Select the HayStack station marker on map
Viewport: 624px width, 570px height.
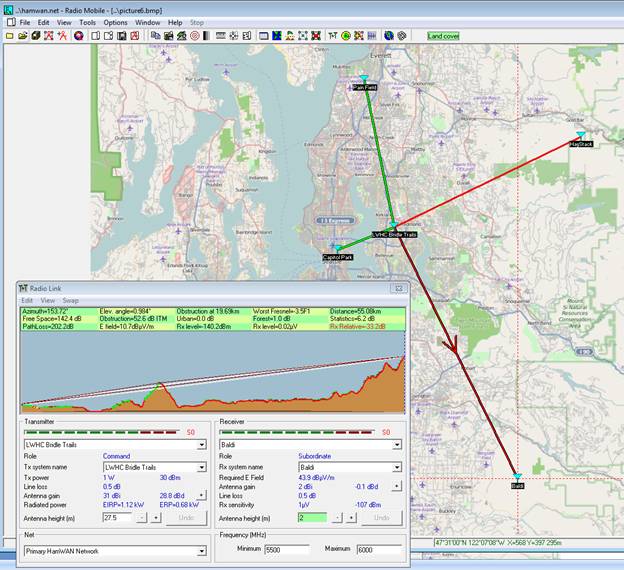click(x=580, y=136)
